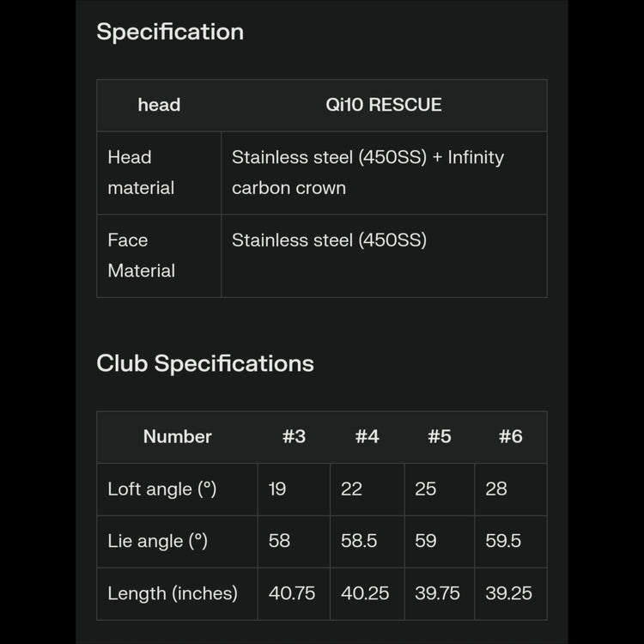Click the Club Specifications heading

(x=205, y=363)
